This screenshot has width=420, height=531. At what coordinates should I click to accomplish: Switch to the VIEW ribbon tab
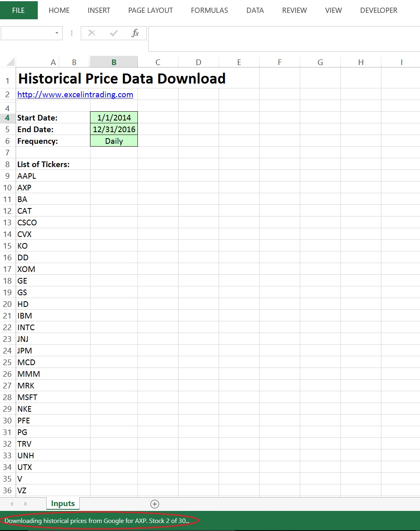click(334, 10)
